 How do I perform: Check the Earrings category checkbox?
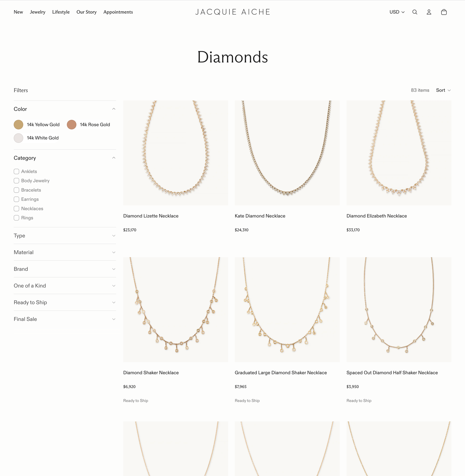point(16,199)
